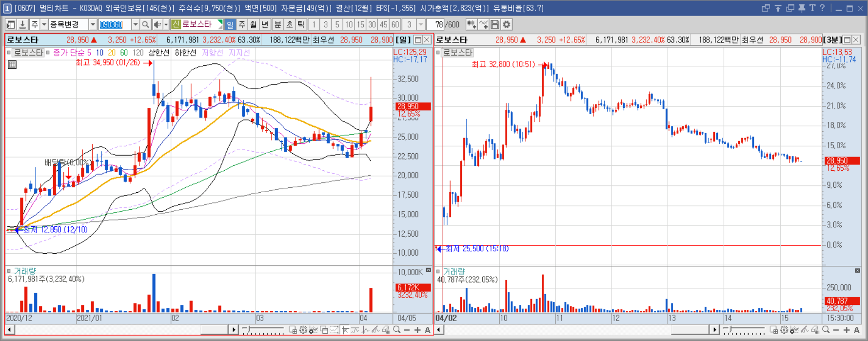Click the 60 minute interval button
The height and width of the screenshot is (341, 868).
(395, 24)
